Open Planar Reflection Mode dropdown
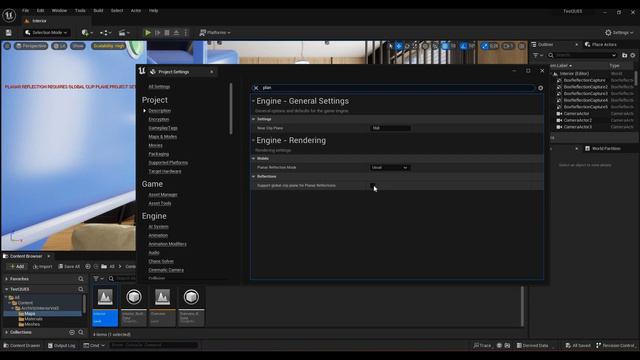 tap(390, 167)
